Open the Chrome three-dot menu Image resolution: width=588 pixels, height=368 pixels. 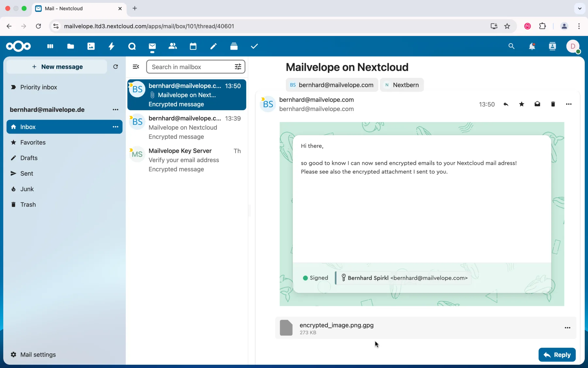pos(579,26)
